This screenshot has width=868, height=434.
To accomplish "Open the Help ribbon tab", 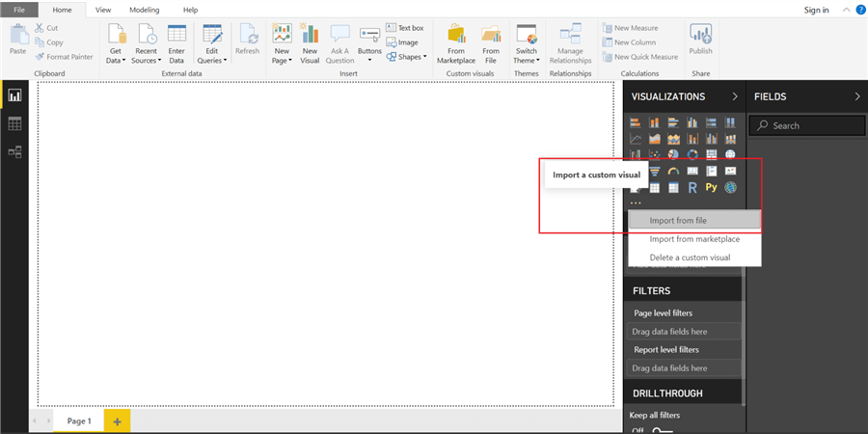I will tap(190, 10).
